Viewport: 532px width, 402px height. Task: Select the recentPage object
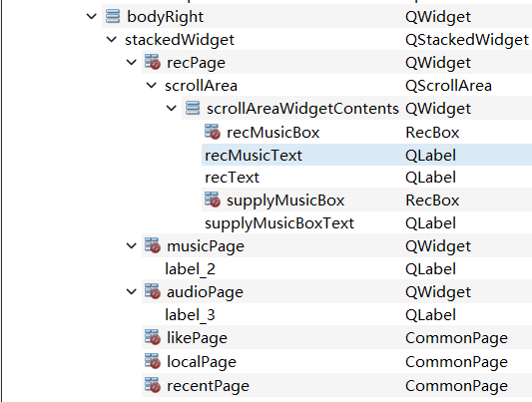208,386
